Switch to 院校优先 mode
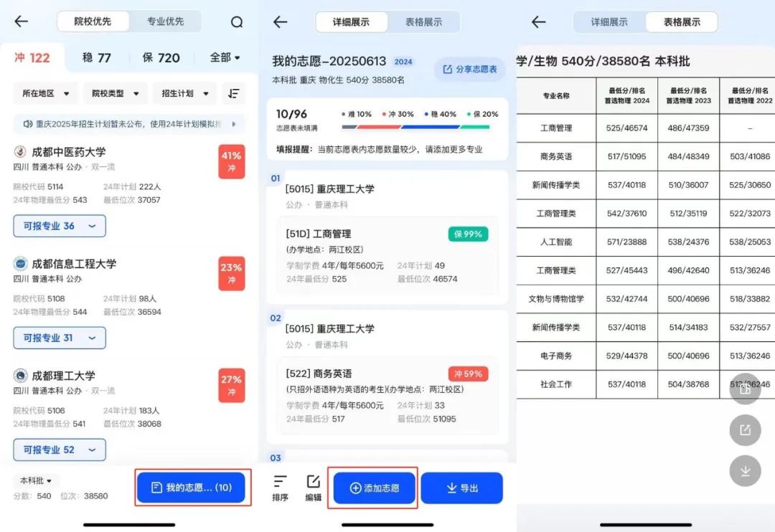This screenshot has height=532, width=775. [93, 22]
